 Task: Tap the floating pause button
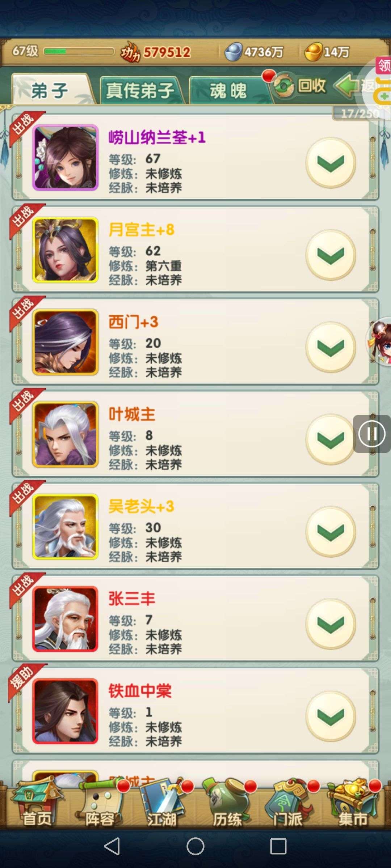[x=372, y=434]
